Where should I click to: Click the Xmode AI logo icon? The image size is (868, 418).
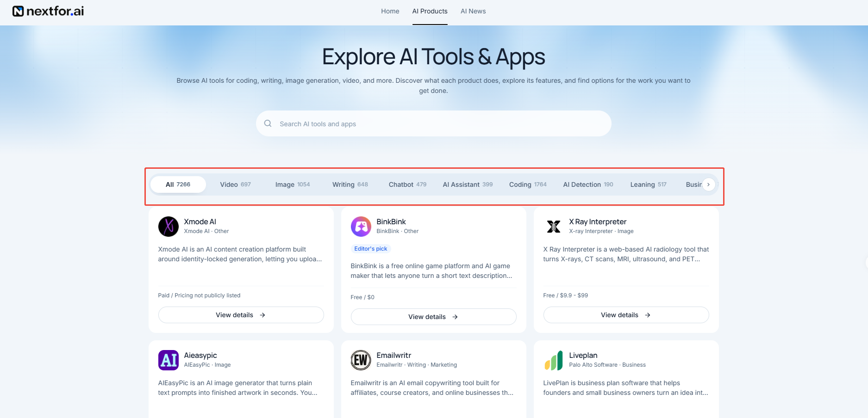169,227
